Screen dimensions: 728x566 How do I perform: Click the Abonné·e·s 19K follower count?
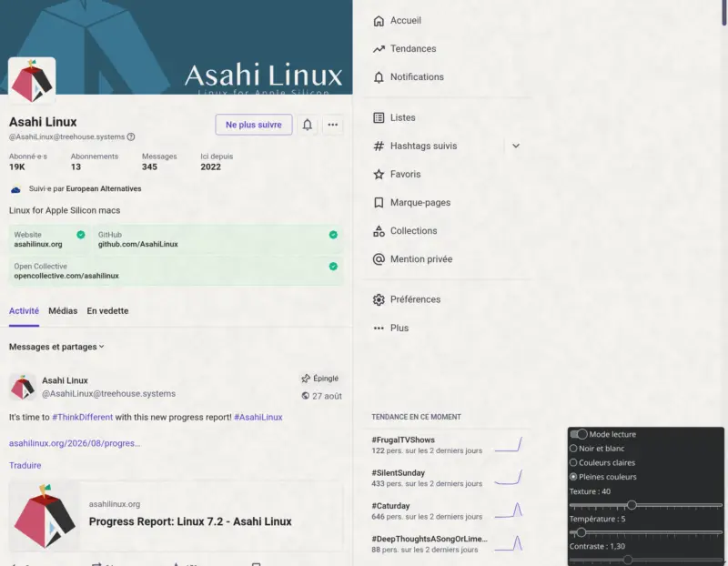pos(28,162)
